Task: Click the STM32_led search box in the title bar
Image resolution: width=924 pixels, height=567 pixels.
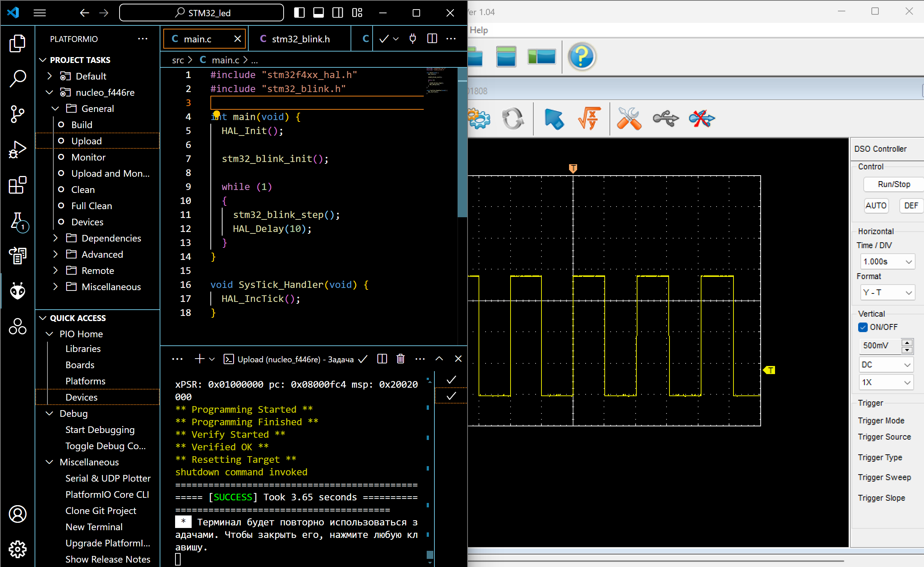Action: pos(201,13)
